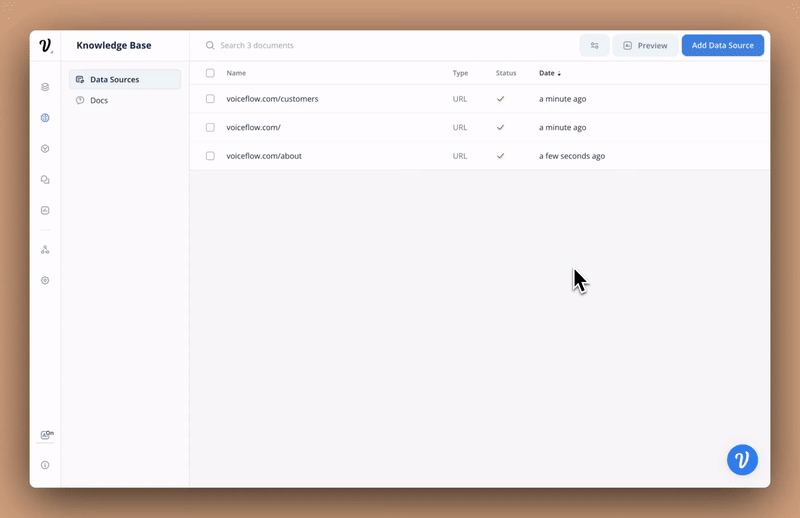
Task: Select the Knowledge Base brain icon
Action: coord(45,118)
